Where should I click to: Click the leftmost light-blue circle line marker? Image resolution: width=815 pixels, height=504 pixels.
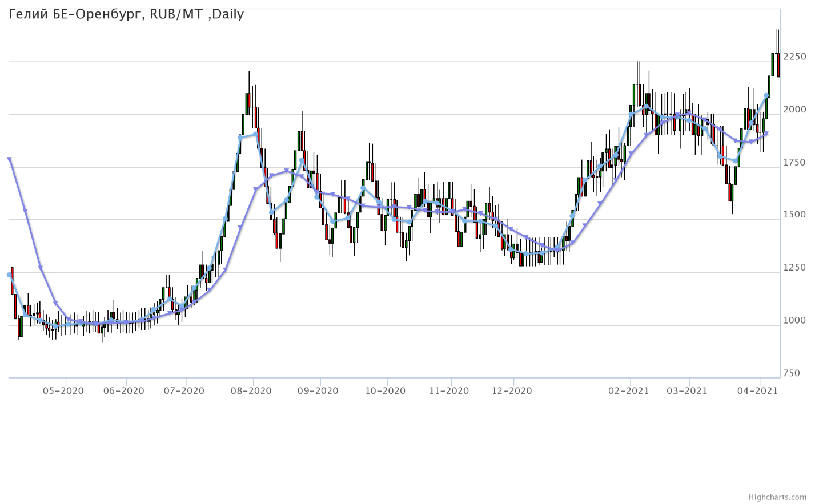[9, 275]
